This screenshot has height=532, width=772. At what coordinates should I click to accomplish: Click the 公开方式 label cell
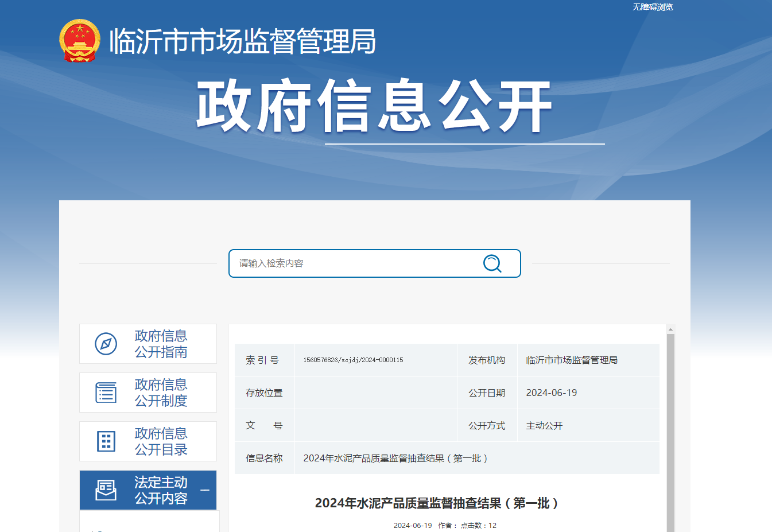487,426
